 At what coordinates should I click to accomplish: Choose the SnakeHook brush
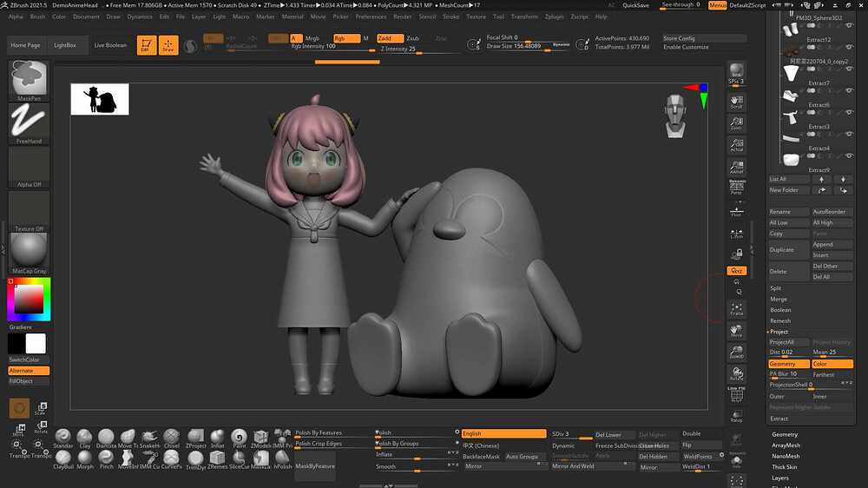[x=149, y=438]
